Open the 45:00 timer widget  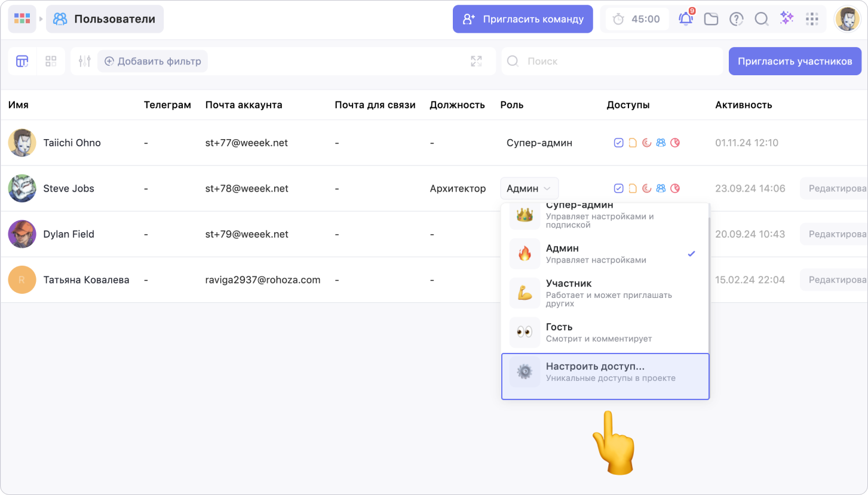[x=637, y=19]
